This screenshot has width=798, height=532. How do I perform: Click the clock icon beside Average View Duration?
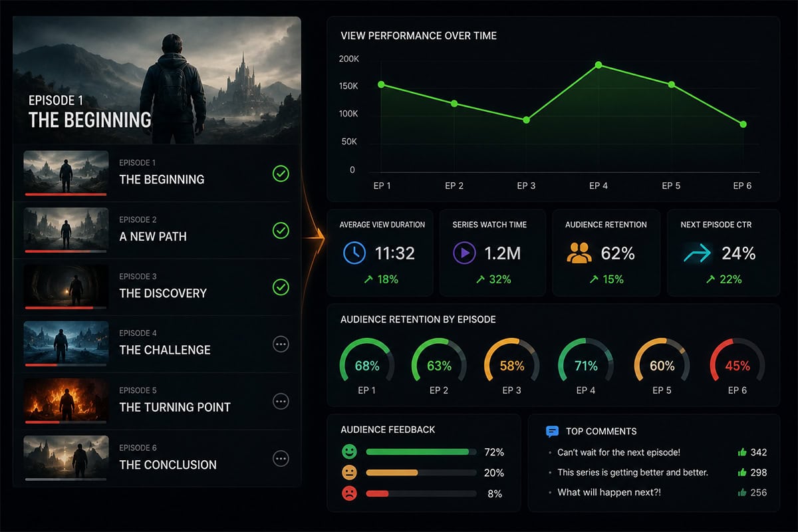[x=354, y=253]
